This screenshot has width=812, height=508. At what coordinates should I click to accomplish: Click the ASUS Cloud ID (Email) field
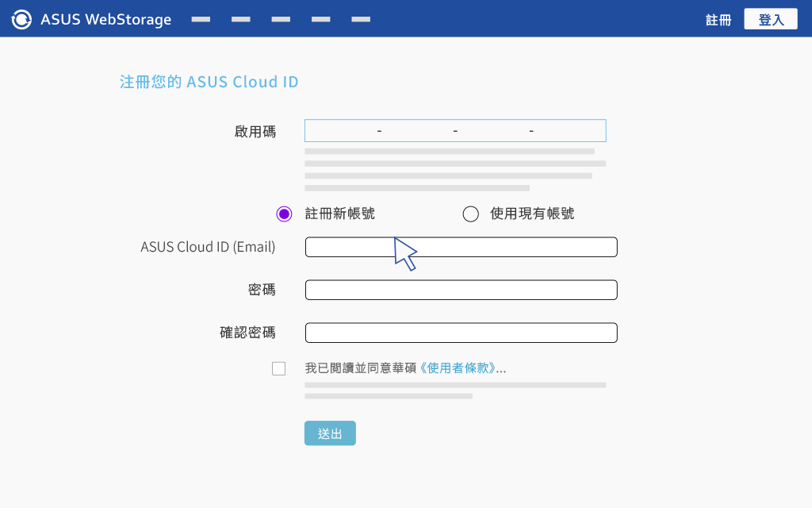pyautogui.click(x=461, y=247)
